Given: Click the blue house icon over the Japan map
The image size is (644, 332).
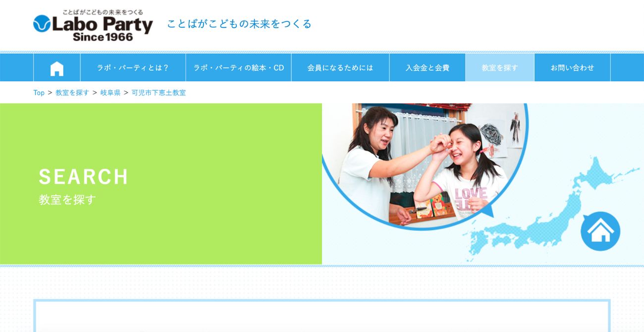Looking at the screenshot, I should pyautogui.click(x=600, y=230).
